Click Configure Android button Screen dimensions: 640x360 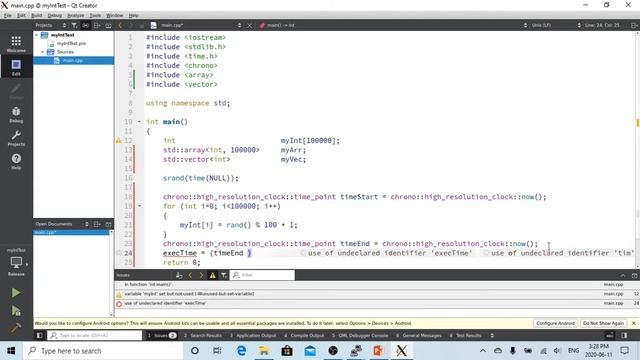coord(555,323)
